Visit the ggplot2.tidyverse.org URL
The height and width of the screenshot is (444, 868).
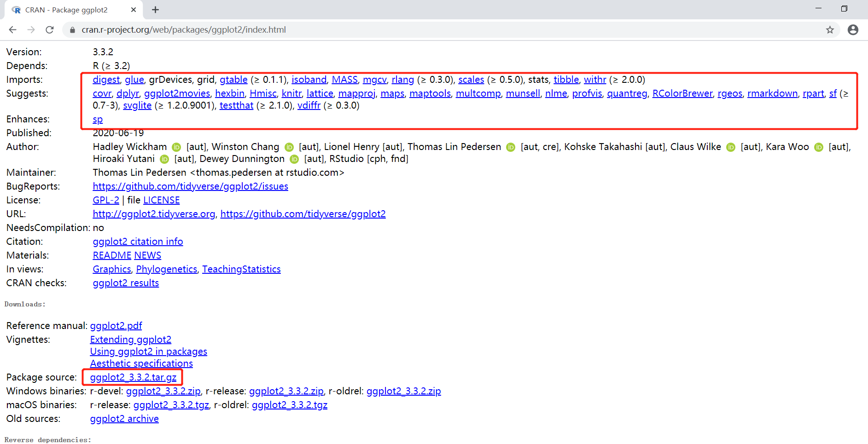point(154,214)
